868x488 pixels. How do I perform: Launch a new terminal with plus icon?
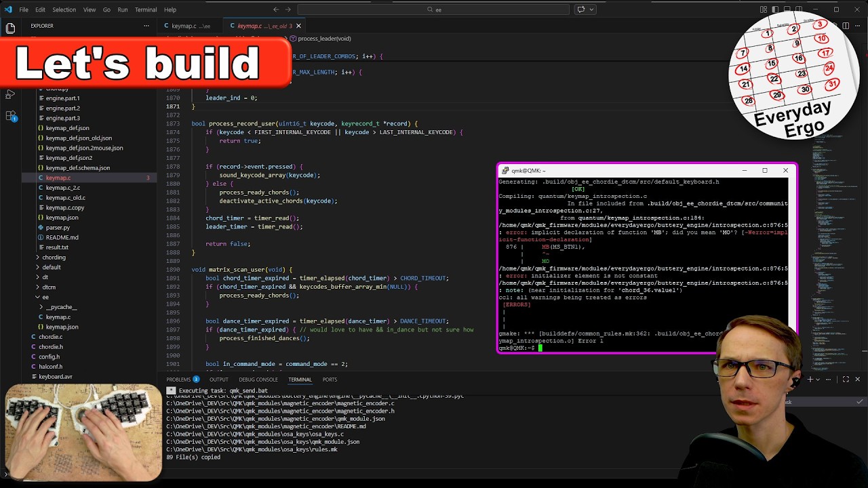coord(810,380)
